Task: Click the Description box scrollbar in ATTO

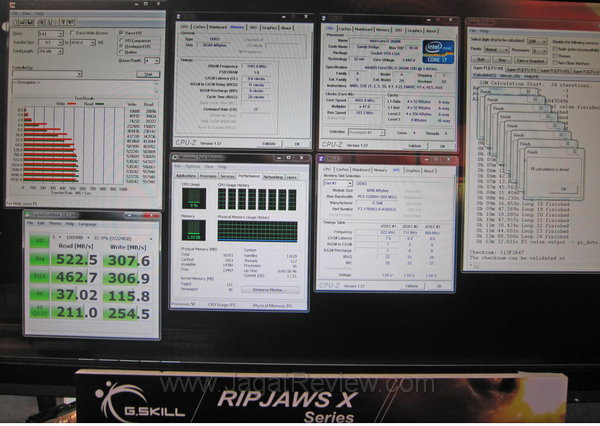Action: coord(157,87)
